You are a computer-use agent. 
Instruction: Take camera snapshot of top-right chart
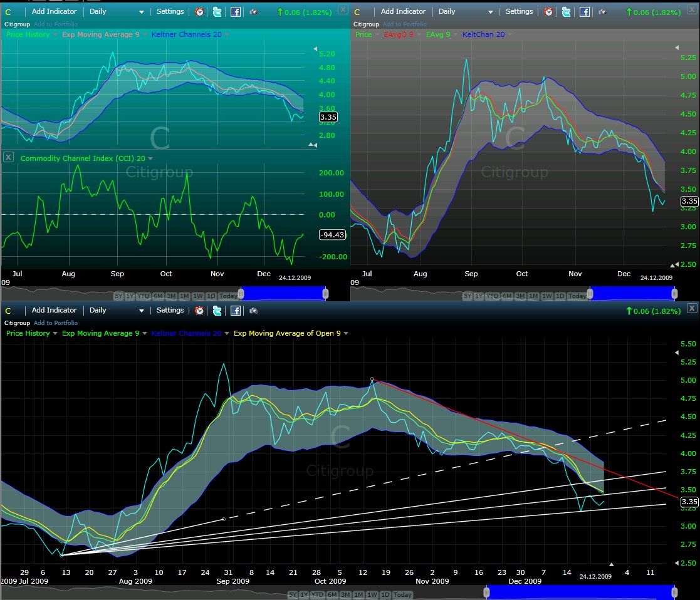[603, 12]
